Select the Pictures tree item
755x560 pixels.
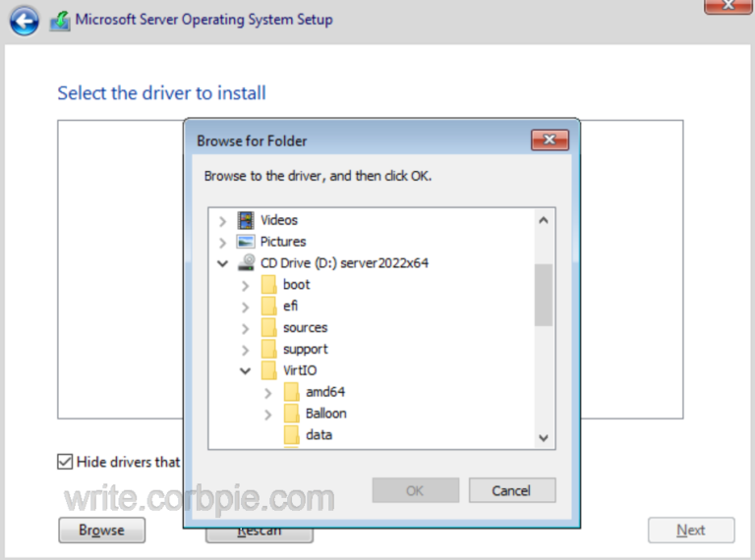click(283, 242)
